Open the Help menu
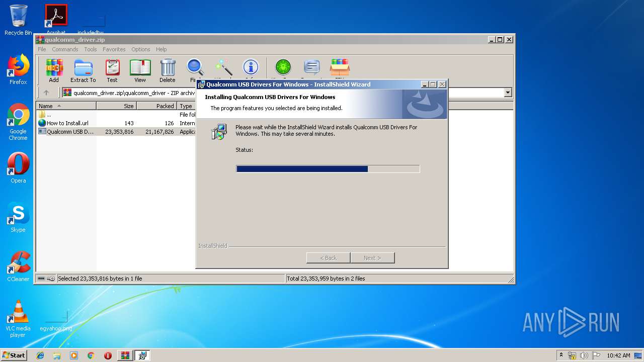Screen dimensions: 644x362 coord(161,49)
